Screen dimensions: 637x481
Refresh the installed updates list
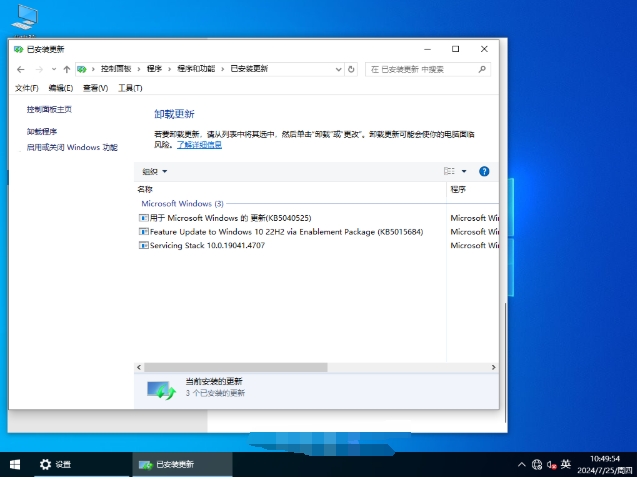pyautogui.click(x=351, y=69)
